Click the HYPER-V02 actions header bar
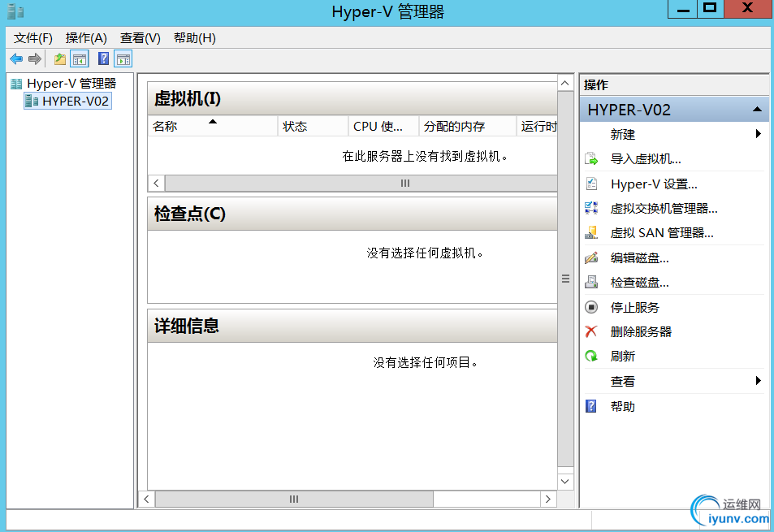Screen dimensions: 774x532 pyautogui.click(x=674, y=109)
